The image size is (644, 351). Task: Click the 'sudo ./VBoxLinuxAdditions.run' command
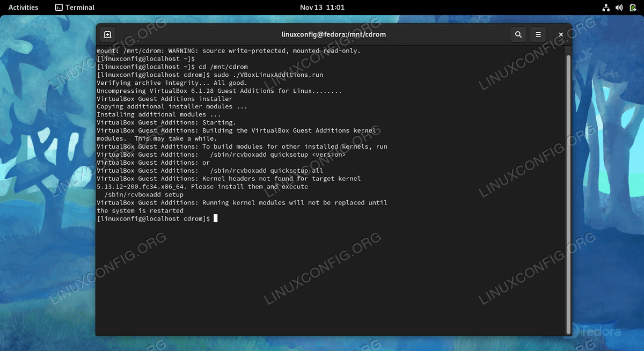coord(268,75)
